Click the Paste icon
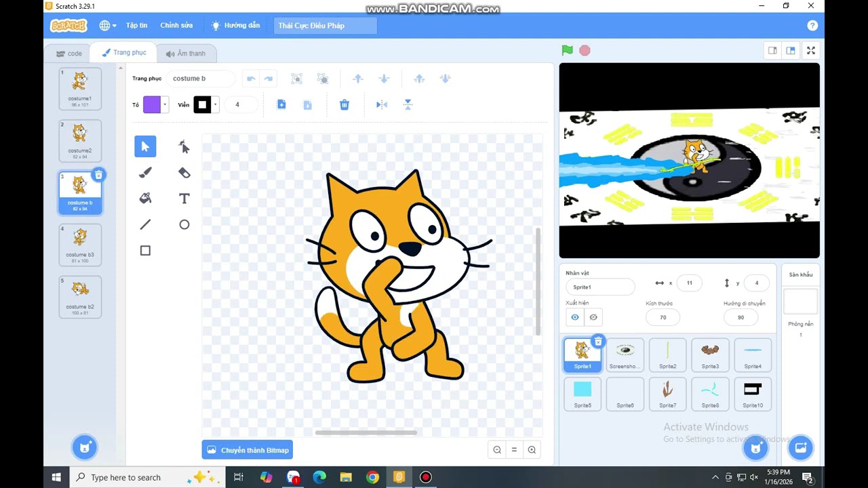Viewport: 868px width, 488px height. pos(307,104)
